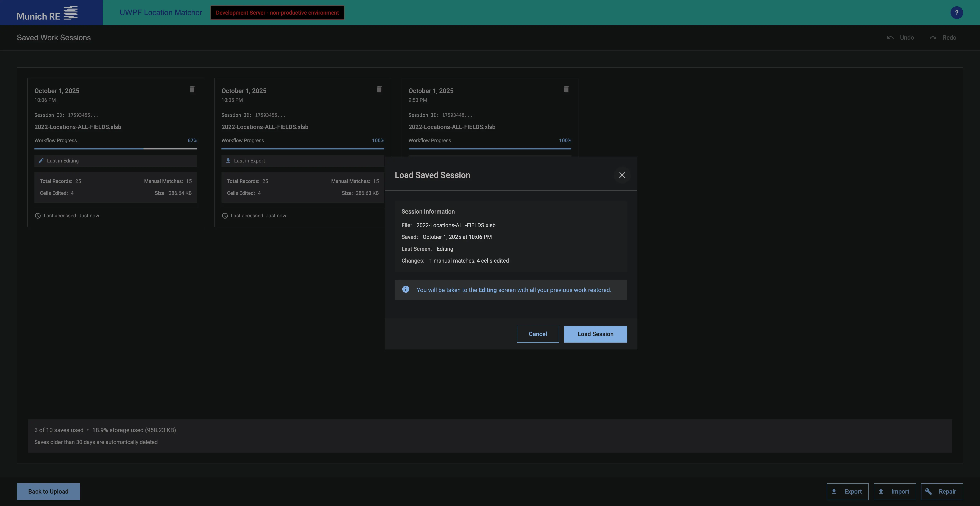The width and height of the screenshot is (980, 506).
Task: Click the Redo arrow icon
Action: [x=933, y=38]
